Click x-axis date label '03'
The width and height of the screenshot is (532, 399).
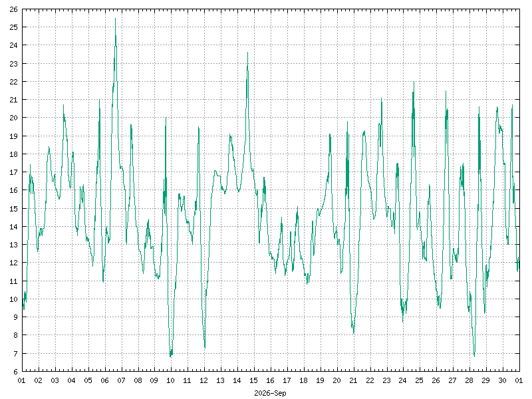55,380
